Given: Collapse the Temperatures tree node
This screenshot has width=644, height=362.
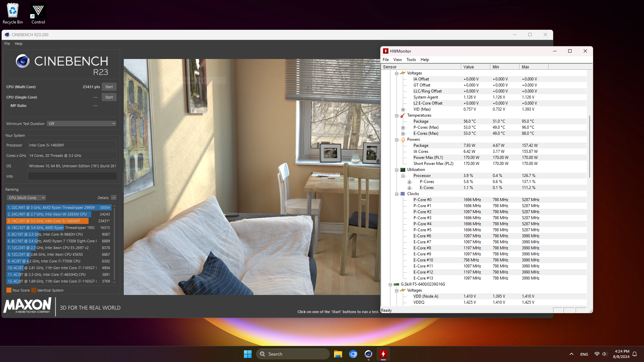Looking at the screenshot, I should [396, 115].
